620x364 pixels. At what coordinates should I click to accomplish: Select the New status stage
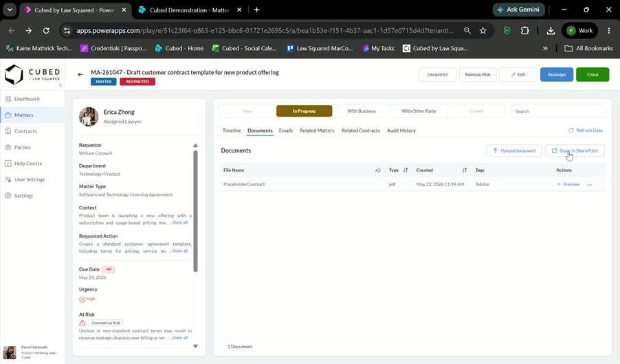247,111
